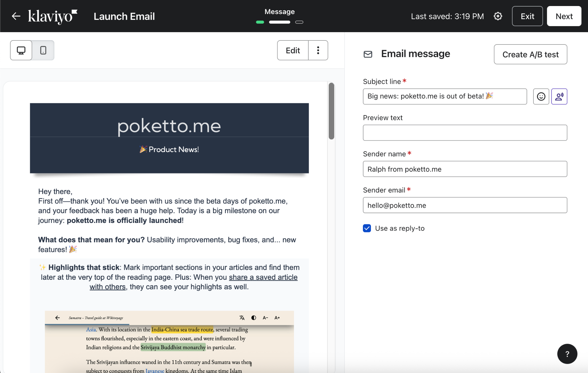The height and width of the screenshot is (373, 588).
Task: Click the Create A/B test button
Action: (x=530, y=54)
